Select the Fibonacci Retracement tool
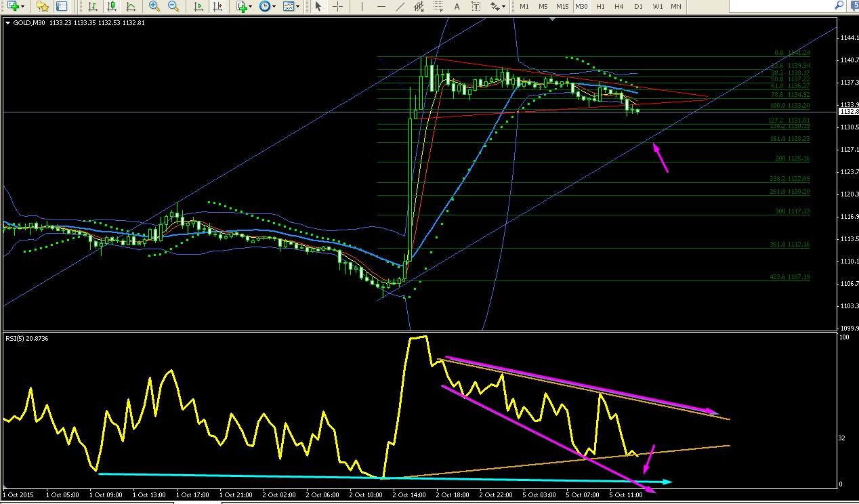This screenshot has width=859, height=504. 438,6
